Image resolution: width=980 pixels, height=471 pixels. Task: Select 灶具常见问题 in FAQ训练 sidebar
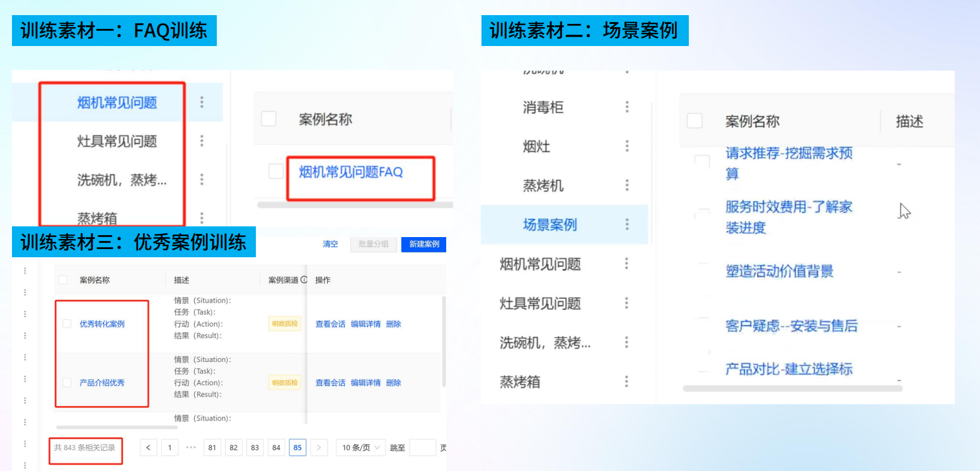click(117, 141)
